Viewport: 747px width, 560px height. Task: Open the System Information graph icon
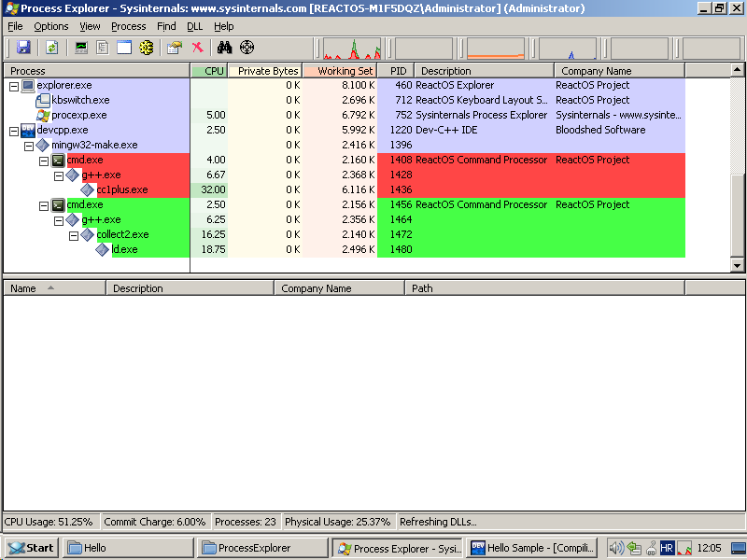pos(81,48)
